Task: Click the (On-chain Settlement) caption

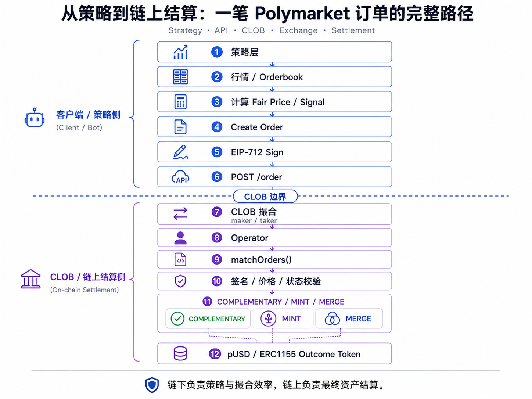Action: point(85,290)
